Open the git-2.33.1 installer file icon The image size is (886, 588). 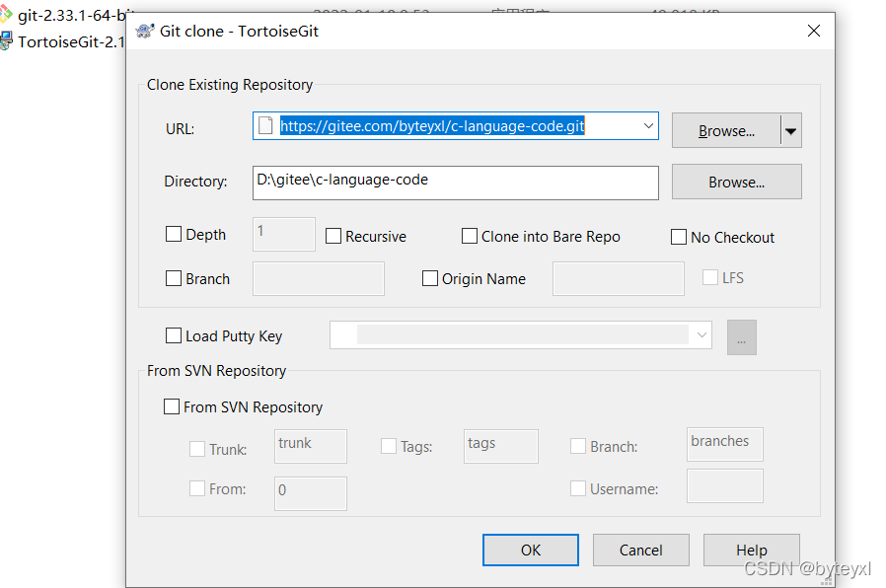(x=5, y=14)
